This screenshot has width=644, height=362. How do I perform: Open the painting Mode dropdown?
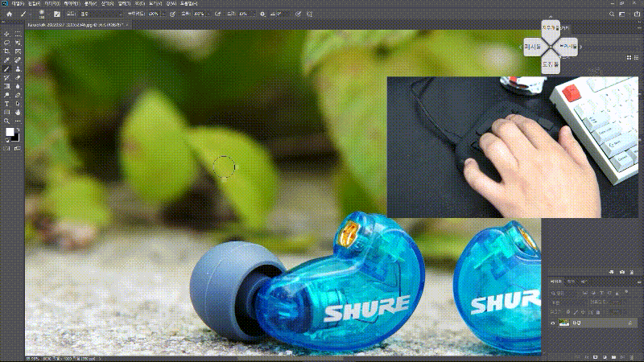(x=101, y=14)
